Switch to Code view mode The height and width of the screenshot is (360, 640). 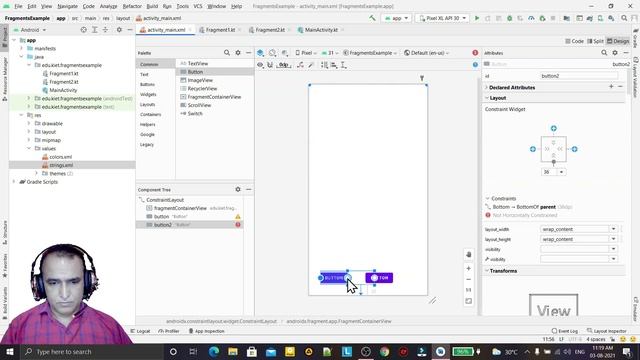[x=574, y=41]
